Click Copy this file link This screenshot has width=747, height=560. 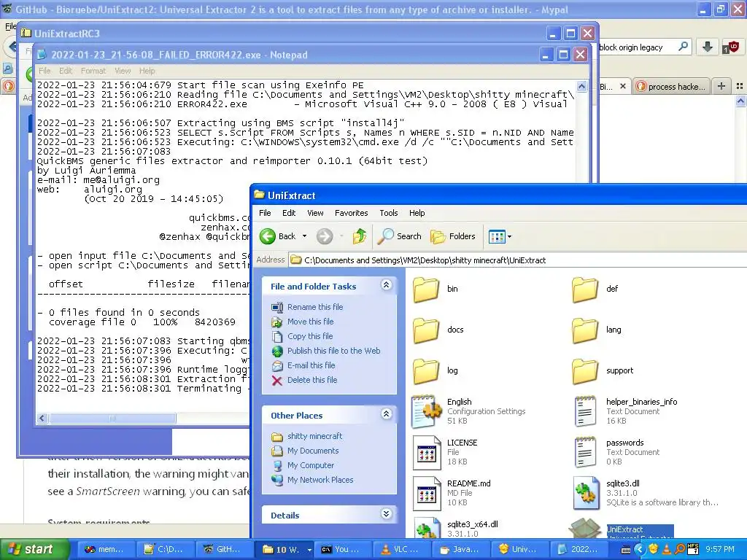point(309,336)
